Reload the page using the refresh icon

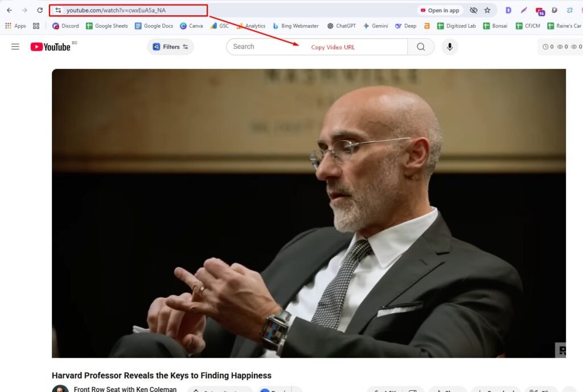pos(40,10)
